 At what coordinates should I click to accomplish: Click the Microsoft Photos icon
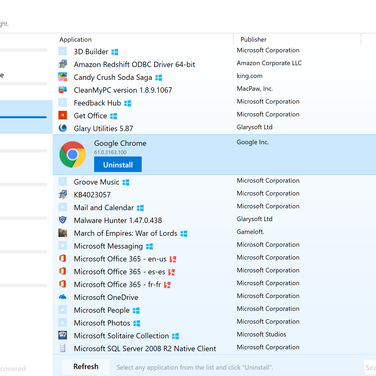pos(63,322)
